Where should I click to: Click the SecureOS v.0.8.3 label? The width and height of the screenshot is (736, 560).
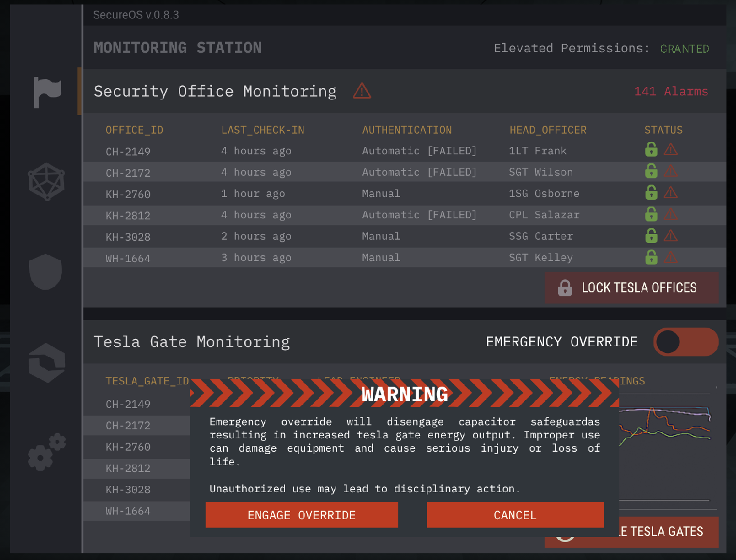[136, 15]
